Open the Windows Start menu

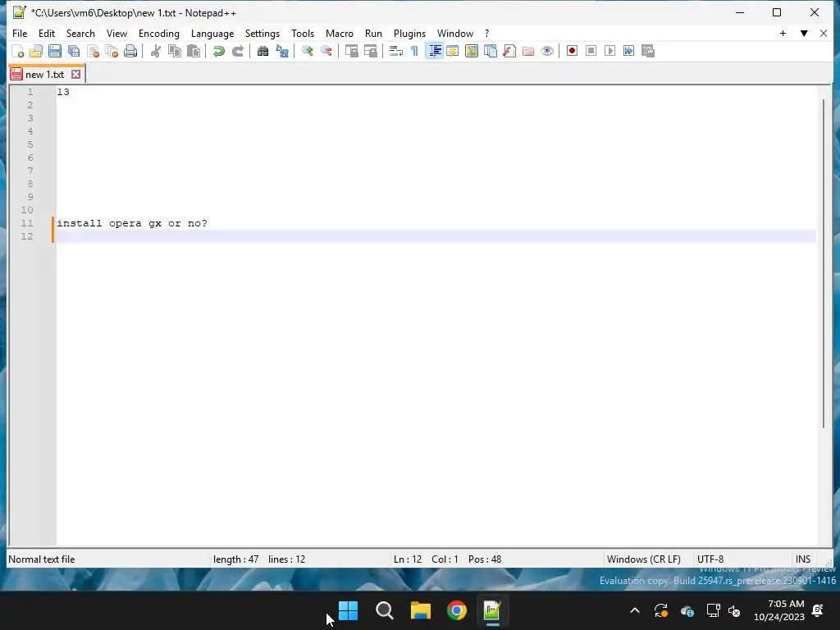tap(348, 610)
